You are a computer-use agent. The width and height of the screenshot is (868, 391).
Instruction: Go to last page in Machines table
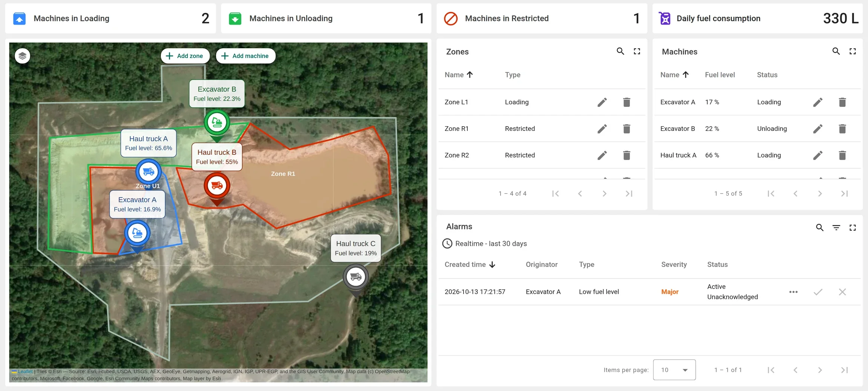point(844,194)
